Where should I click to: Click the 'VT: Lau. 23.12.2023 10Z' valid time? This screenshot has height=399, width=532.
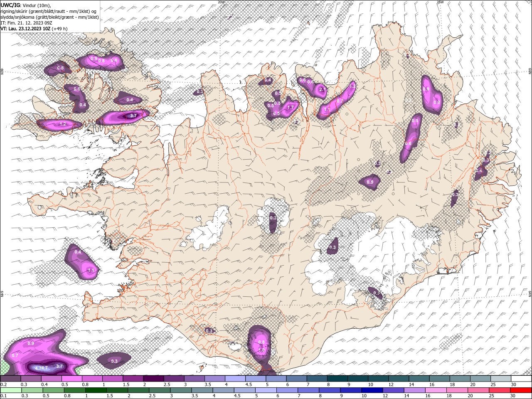point(25,29)
